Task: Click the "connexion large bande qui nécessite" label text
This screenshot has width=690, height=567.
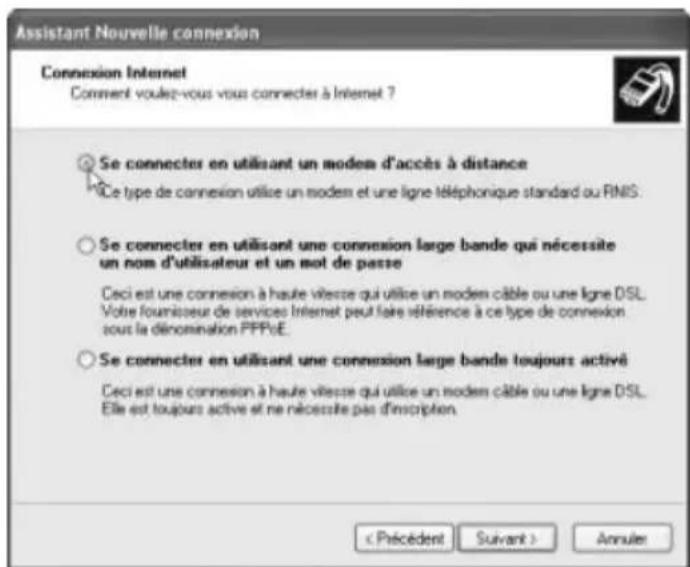Action: (474, 245)
